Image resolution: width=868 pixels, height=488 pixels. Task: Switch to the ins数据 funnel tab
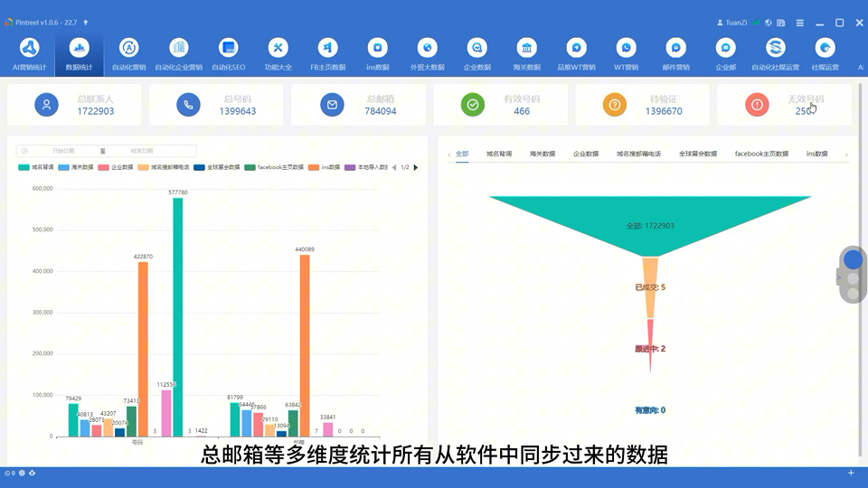pyautogui.click(x=817, y=154)
